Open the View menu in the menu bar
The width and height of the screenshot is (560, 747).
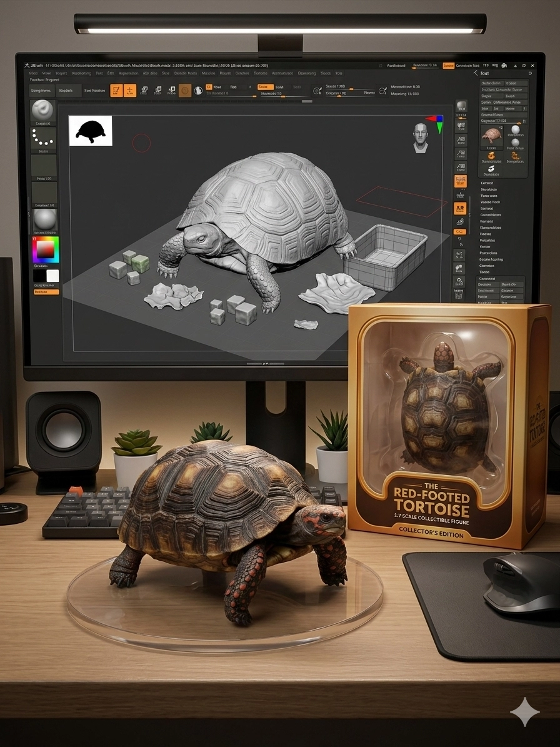(x=47, y=73)
